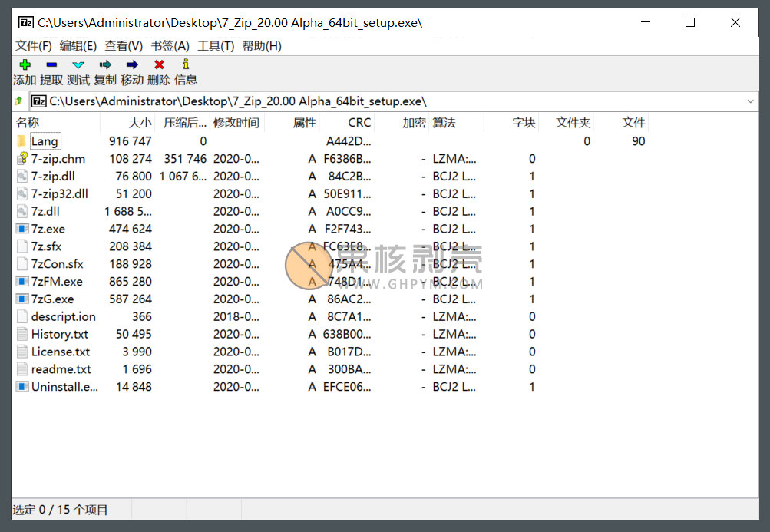
Task: Select the readme.txt file name
Action: [61, 369]
